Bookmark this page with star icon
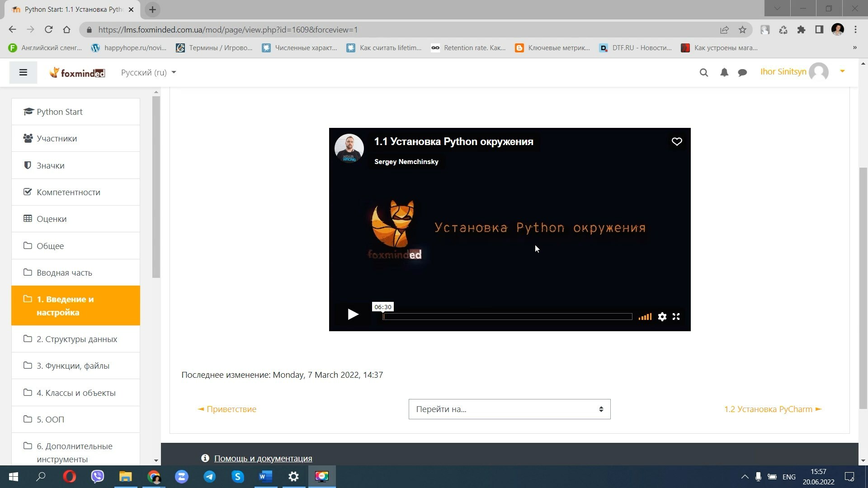Viewport: 868px width, 488px height. [742, 30]
